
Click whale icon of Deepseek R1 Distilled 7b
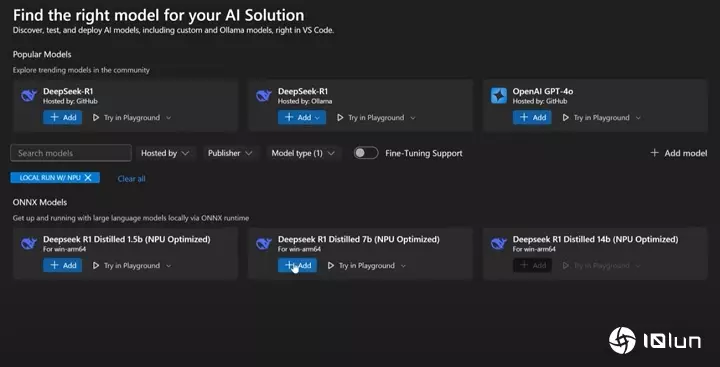264,243
